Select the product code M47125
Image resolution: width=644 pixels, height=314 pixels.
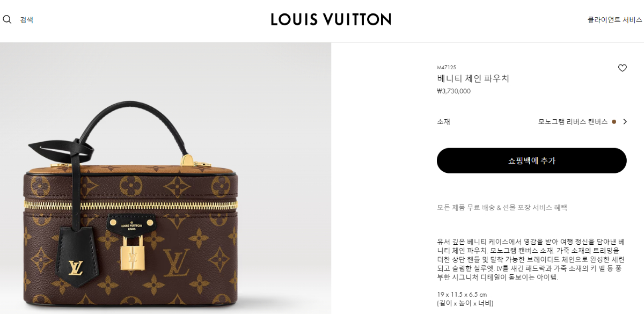446,68
